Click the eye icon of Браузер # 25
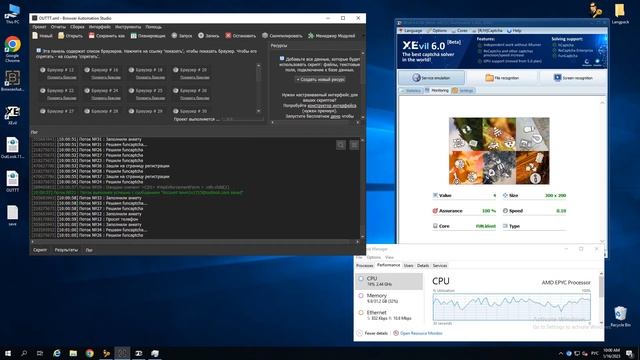 [131, 91]
